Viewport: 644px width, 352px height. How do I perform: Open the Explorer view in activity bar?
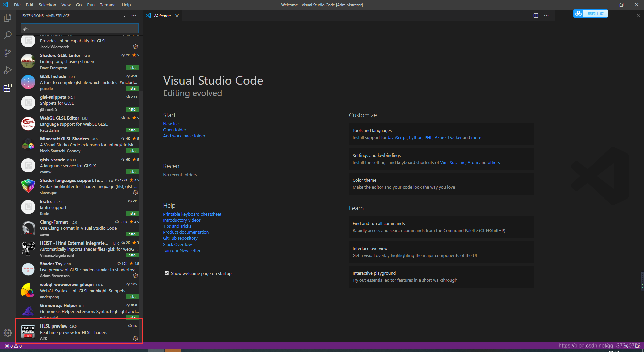[7, 18]
